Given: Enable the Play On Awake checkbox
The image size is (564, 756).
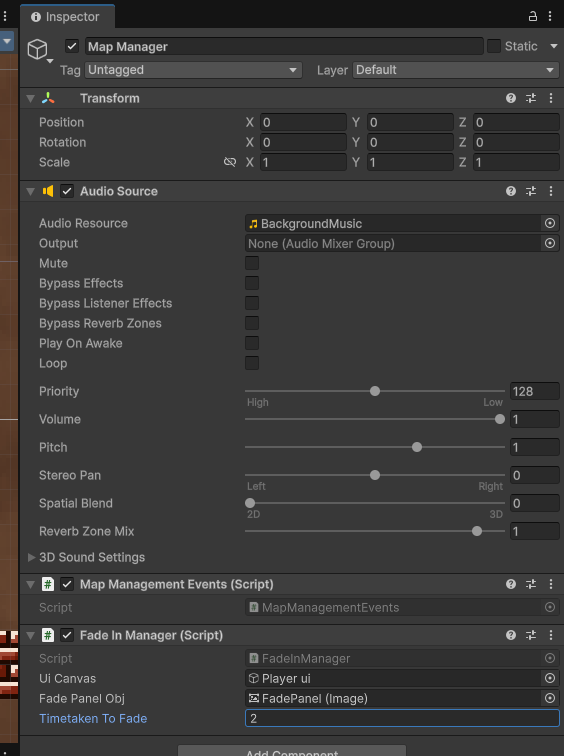Looking at the screenshot, I should pos(252,343).
